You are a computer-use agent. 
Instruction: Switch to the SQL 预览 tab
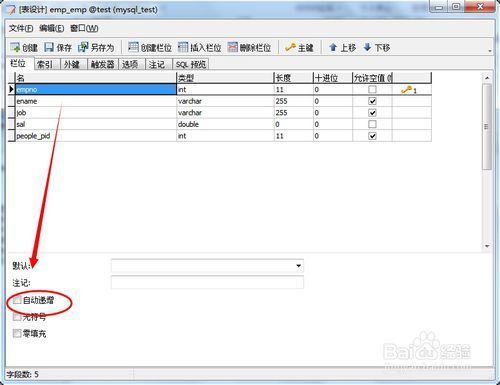pyautogui.click(x=191, y=64)
